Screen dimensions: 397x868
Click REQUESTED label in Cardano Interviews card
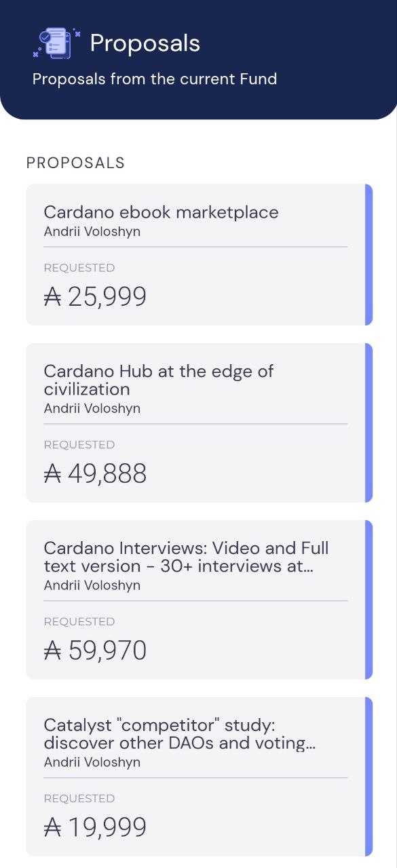[x=79, y=622]
